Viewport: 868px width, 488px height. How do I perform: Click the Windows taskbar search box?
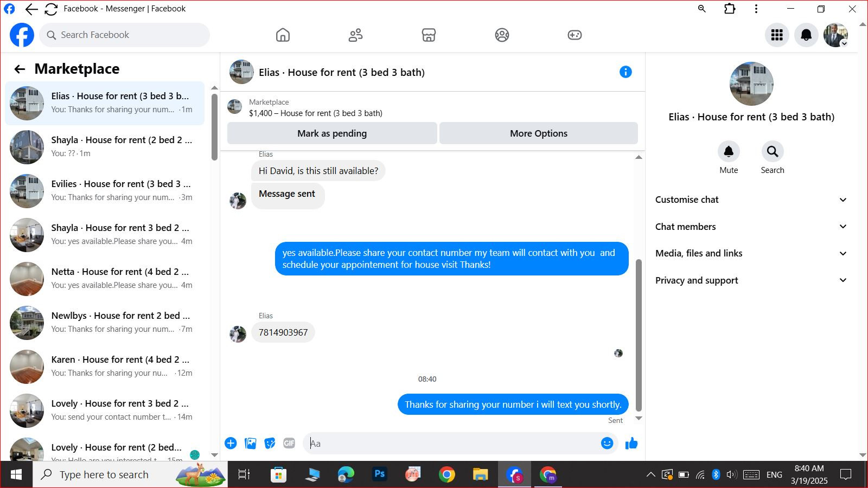tap(130, 474)
